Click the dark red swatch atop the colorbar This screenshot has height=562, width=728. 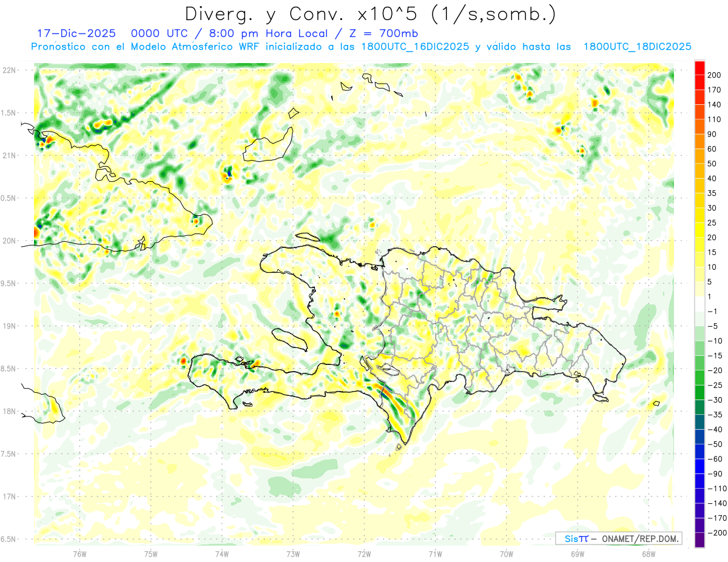pos(700,67)
